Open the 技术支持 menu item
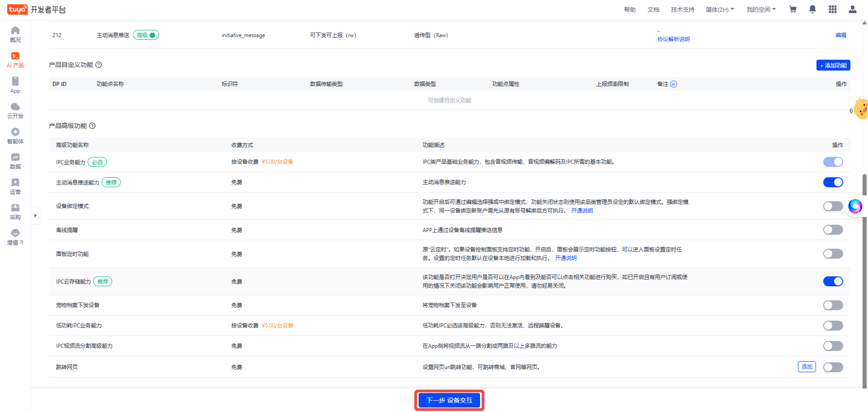The height and width of the screenshot is (412, 868). [x=682, y=9]
